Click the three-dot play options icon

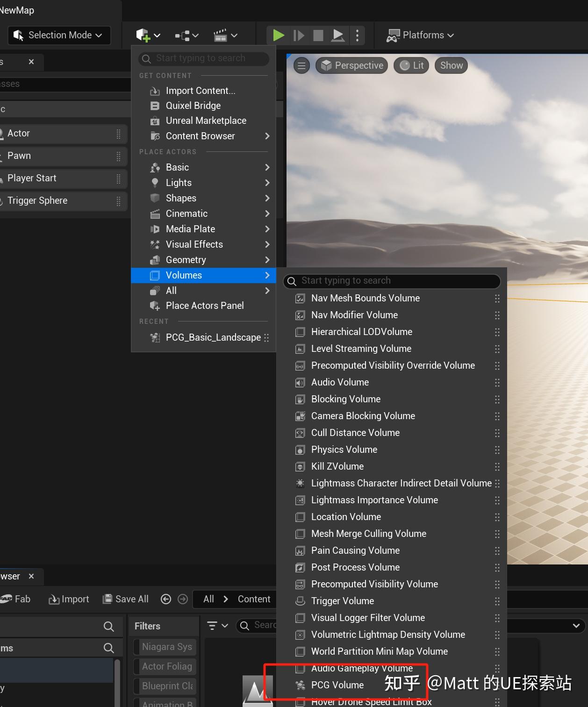pos(357,36)
